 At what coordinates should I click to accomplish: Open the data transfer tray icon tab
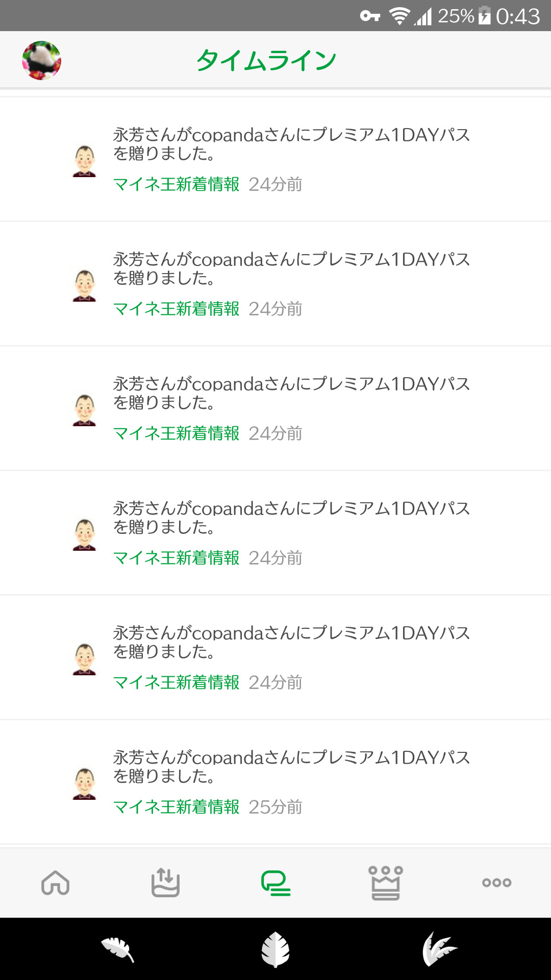click(x=165, y=883)
